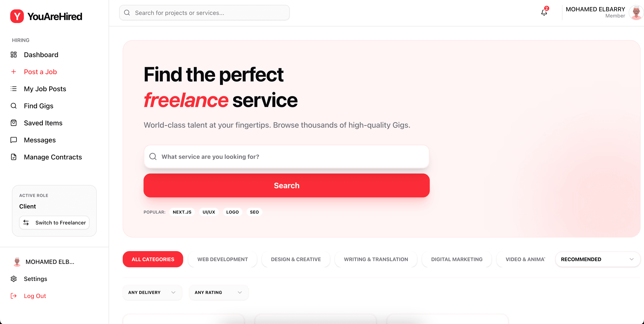Open Saved Items bookmark icon
Viewport: 644px width, 324px height.
tap(14, 123)
